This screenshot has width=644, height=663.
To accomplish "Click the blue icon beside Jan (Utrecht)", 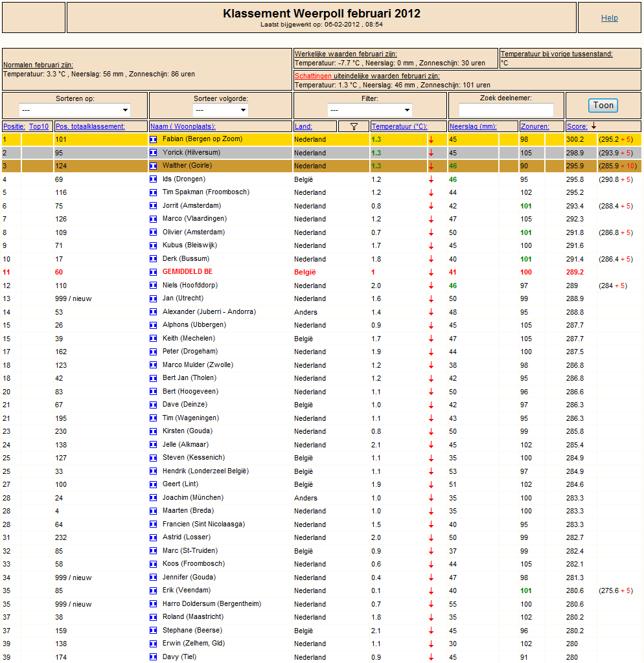I will (x=153, y=298).
